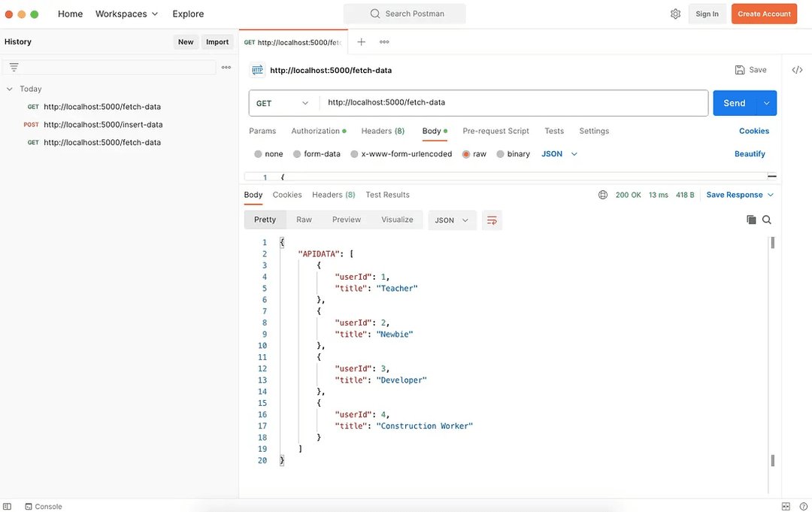Switch to the Params tab
Screen dimensions: 812x512
[262, 131]
